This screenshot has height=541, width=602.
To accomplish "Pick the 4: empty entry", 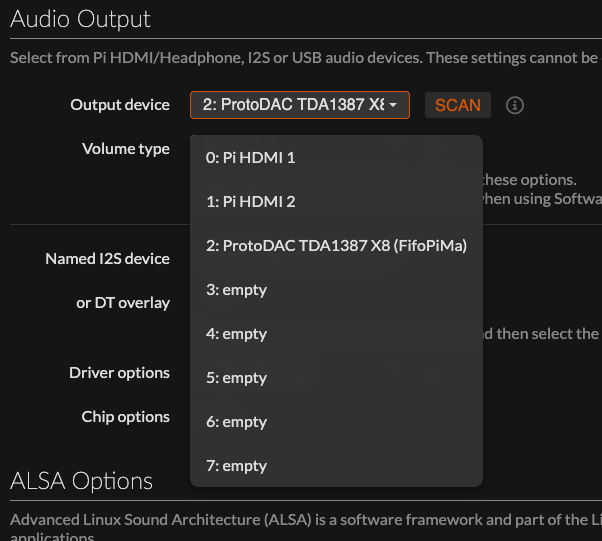I will point(336,334).
